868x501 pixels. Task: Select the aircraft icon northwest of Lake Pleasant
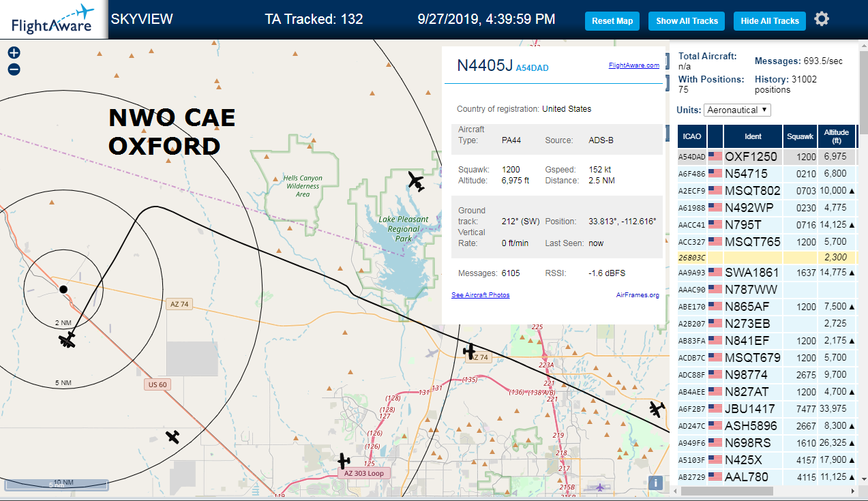click(x=416, y=181)
